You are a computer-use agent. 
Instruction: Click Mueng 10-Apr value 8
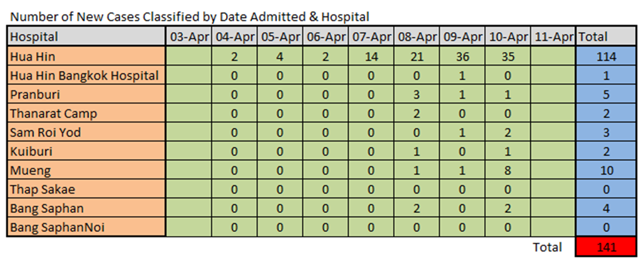(x=508, y=171)
